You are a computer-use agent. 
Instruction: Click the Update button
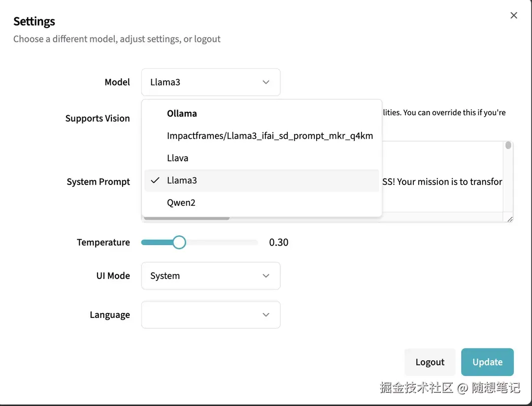487,362
